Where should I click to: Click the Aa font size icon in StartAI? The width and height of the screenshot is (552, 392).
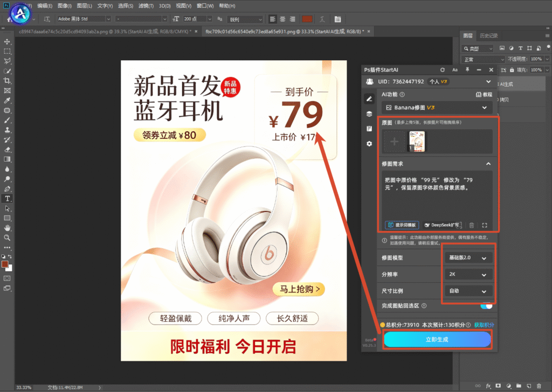point(455,70)
